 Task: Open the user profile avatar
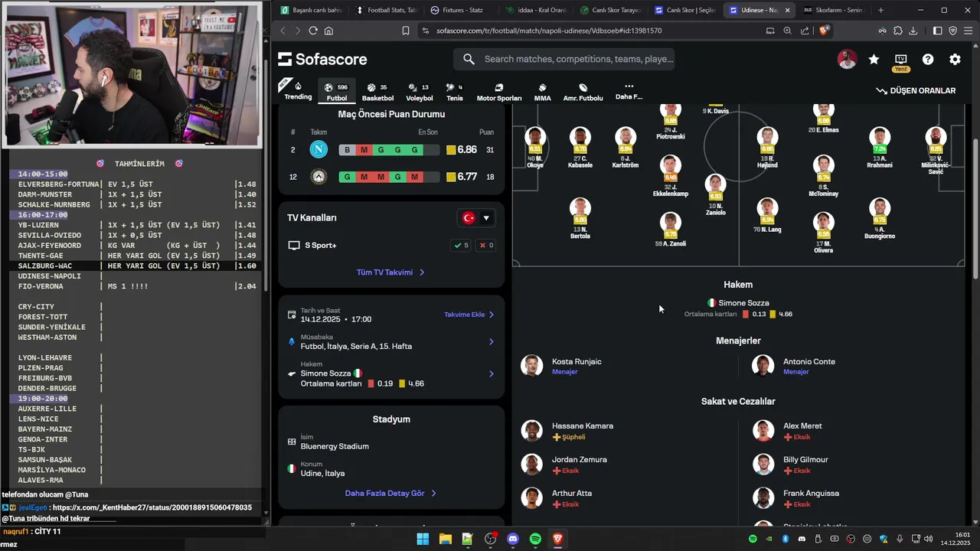[847, 60]
